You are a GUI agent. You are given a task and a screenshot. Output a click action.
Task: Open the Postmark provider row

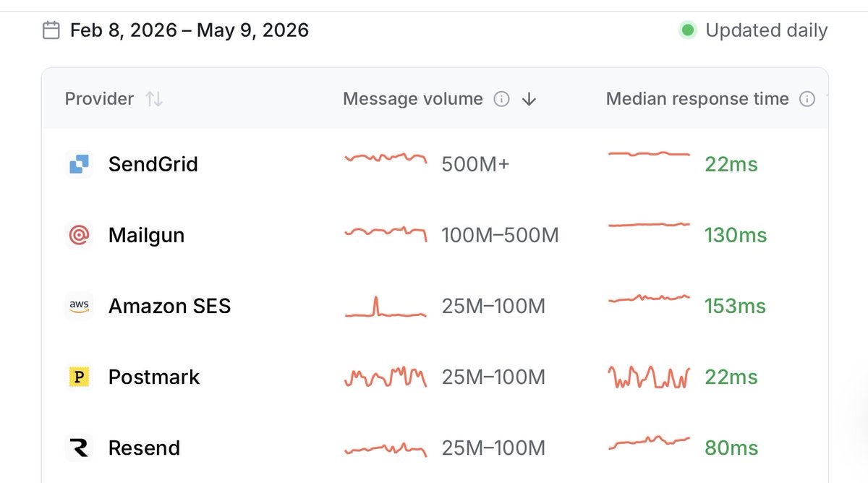coord(435,377)
